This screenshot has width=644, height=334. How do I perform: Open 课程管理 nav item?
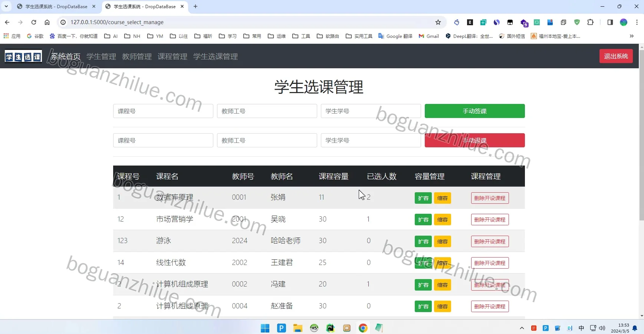click(x=172, y=56)
